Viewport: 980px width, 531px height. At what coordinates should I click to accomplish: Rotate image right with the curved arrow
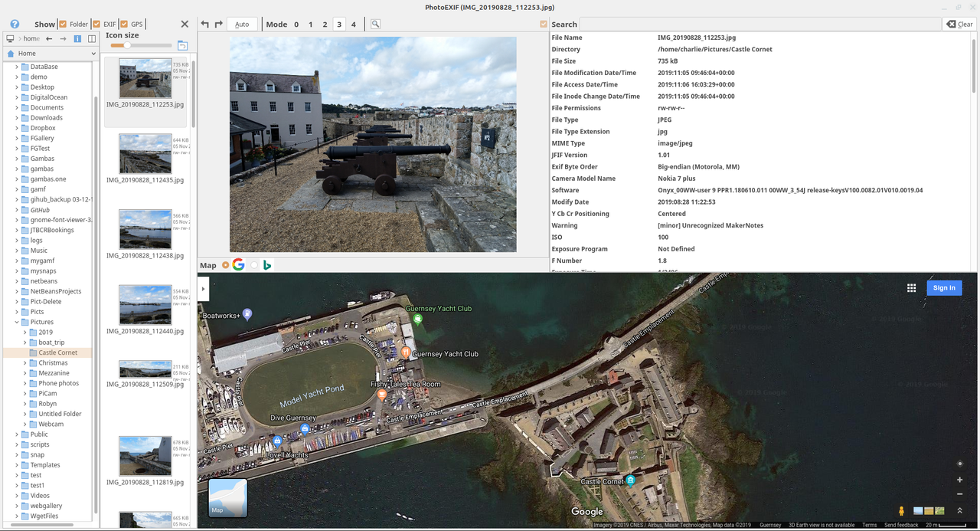(x=218, y=25)
